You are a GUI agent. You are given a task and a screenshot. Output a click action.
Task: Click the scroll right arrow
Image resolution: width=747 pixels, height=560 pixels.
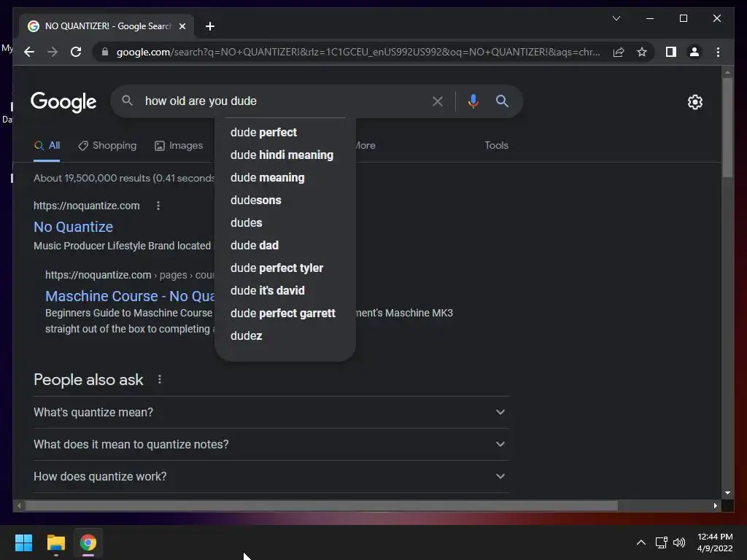[x=715, y=506]
